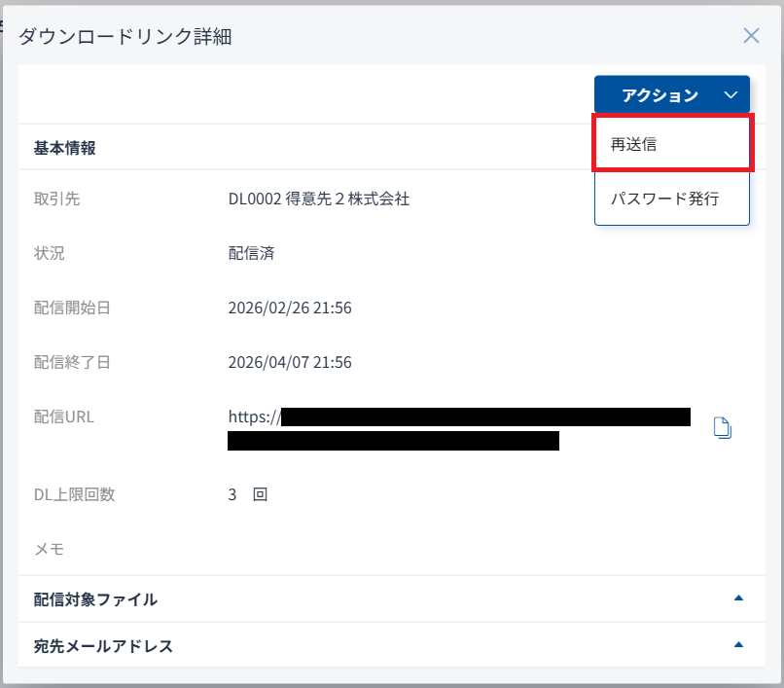Image resolution: width=784 pixels, height=688 pixels.
Task: Select 再送信 from the action menu
Action: coord(633,144)
